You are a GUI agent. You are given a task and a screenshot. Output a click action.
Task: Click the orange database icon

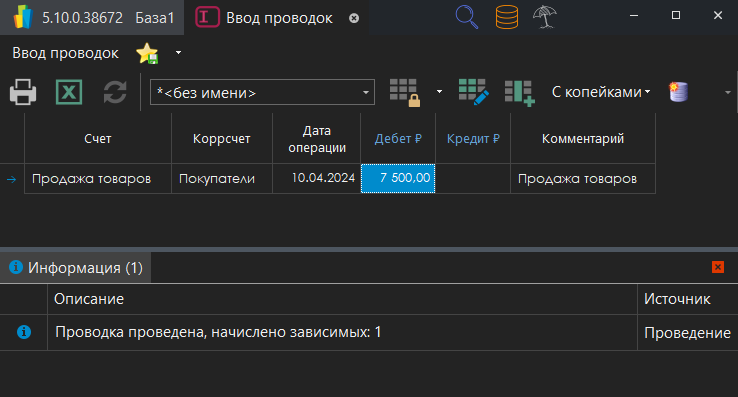(x=507, y=17)
